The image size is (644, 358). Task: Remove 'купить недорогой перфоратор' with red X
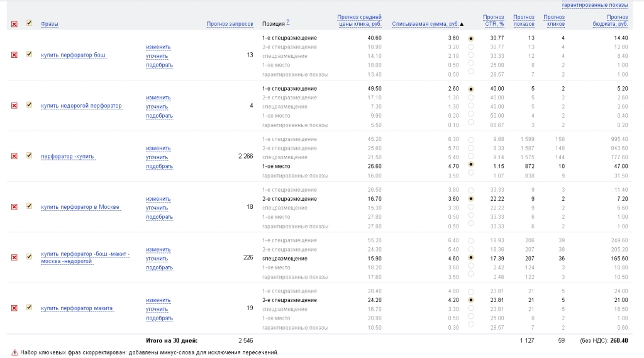(14, 106)
